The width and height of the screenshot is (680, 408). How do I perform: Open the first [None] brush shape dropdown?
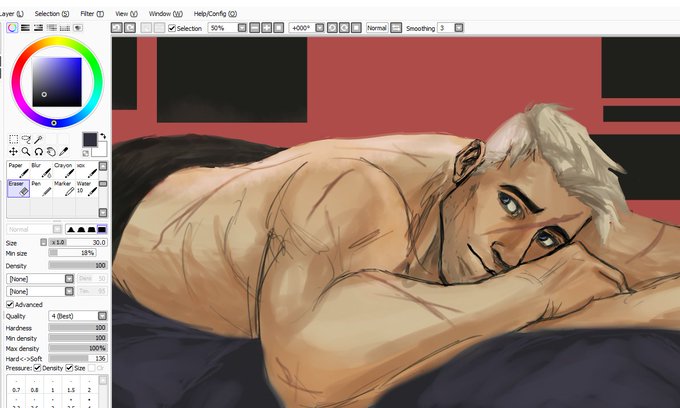coord(69,278)
